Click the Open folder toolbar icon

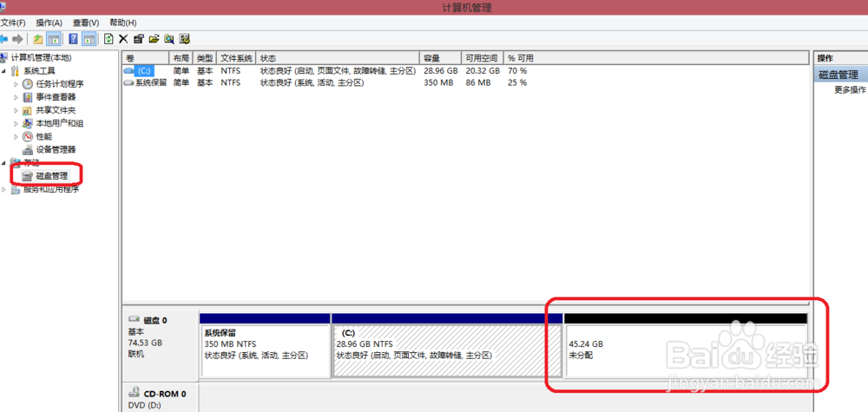pyautogui.click(x=154, y=39)
